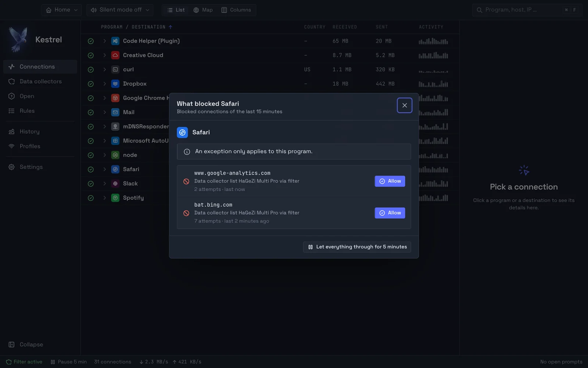Open Rules in the sidebar
This screenshot has width=588, height=368.
[40, 111]
